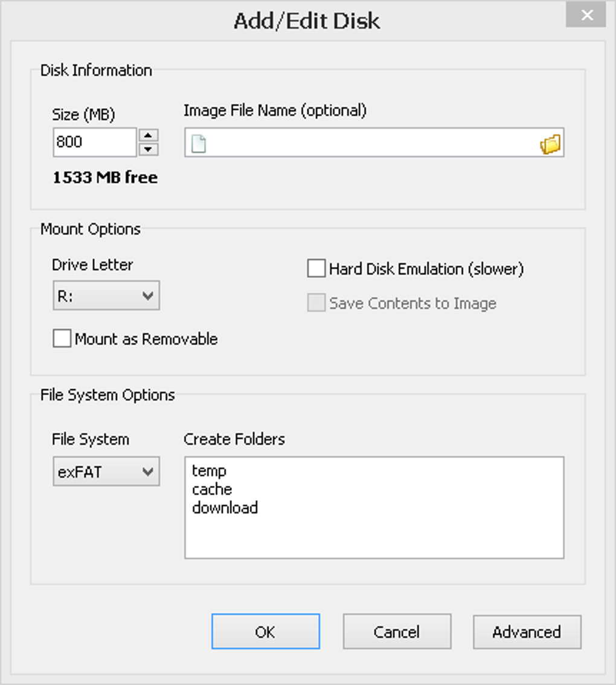Screen dimensions: 616x685
Task: Focus the Size (MB) input field
Action: (94, 143)
